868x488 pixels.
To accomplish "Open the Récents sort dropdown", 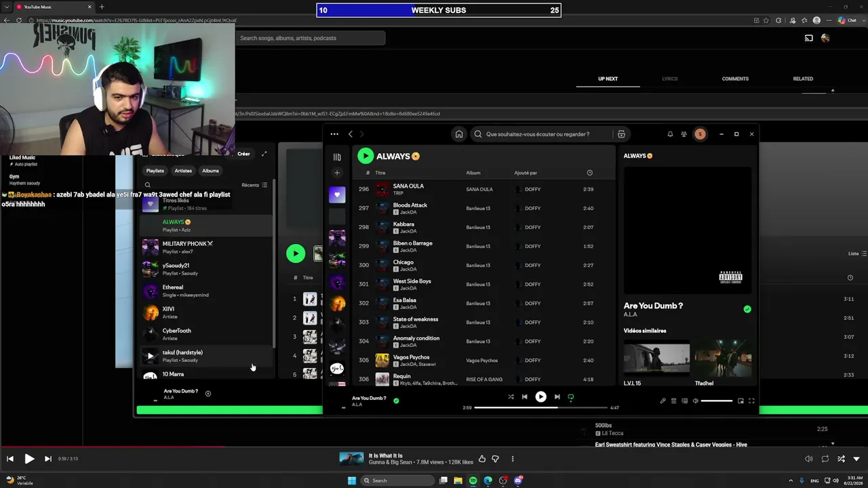I will (254, 185).
